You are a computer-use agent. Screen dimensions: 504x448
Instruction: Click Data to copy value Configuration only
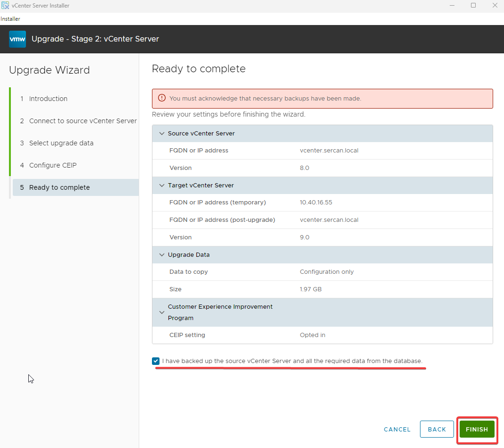tap(327, 272)
